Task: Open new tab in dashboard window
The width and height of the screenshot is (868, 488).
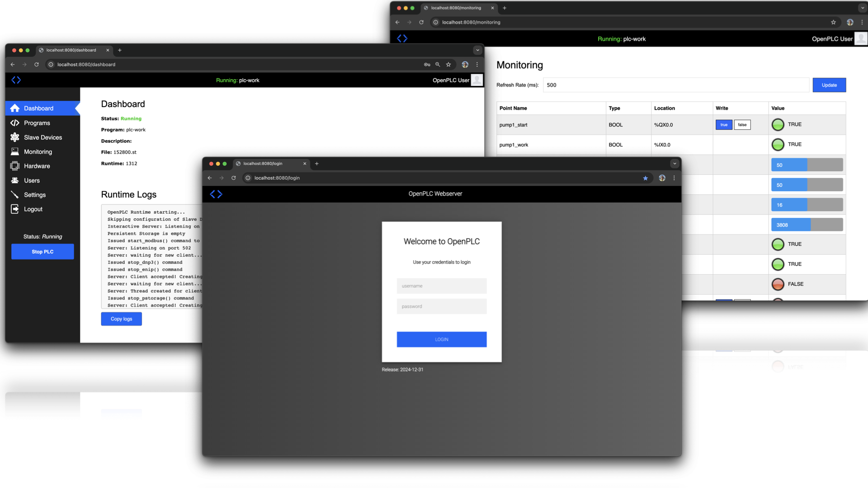Action: 120,50
